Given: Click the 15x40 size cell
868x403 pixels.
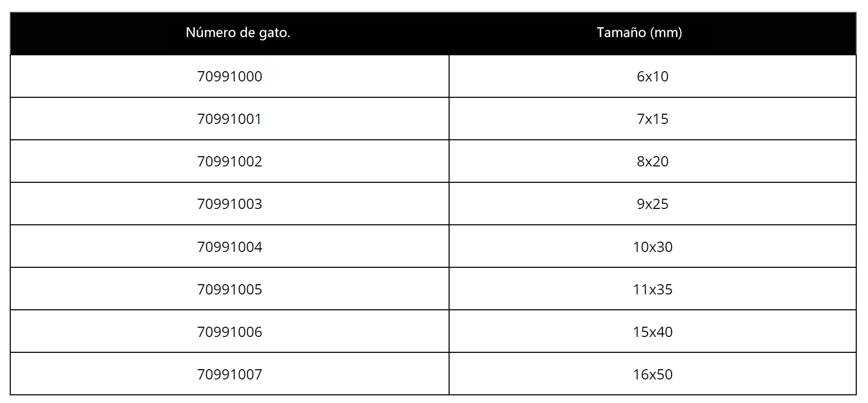Looking at the screenshot, I should pyautogui.click(x=653, y=331).
